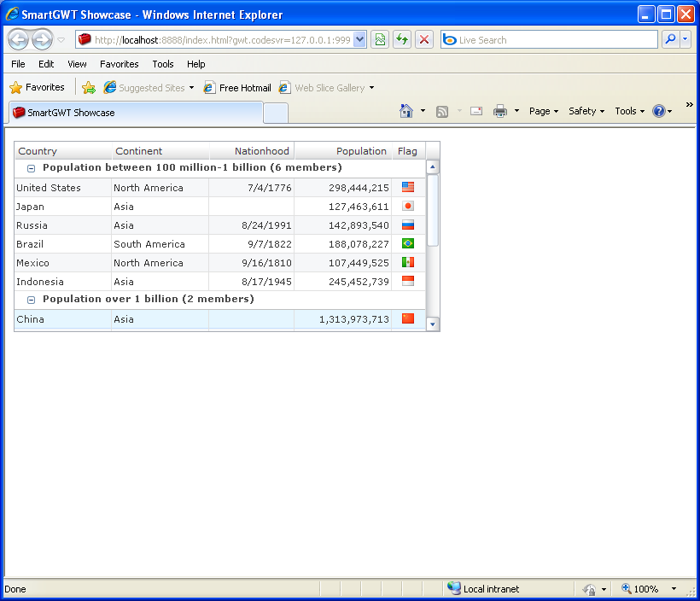Open the Print options dropdown arrow
The height and width of the screenshot is (601, 700).
coord(516,111)
